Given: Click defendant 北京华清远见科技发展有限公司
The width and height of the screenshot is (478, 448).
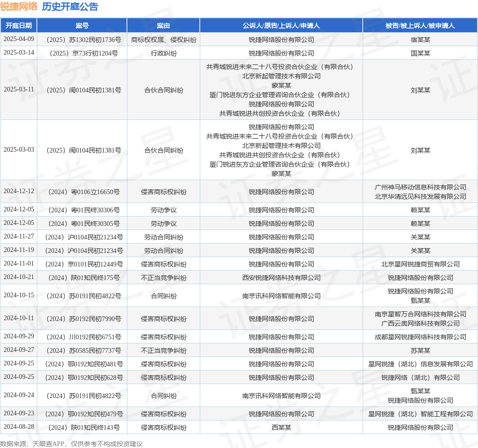Looking at the screenshot, I should [421, 196].
